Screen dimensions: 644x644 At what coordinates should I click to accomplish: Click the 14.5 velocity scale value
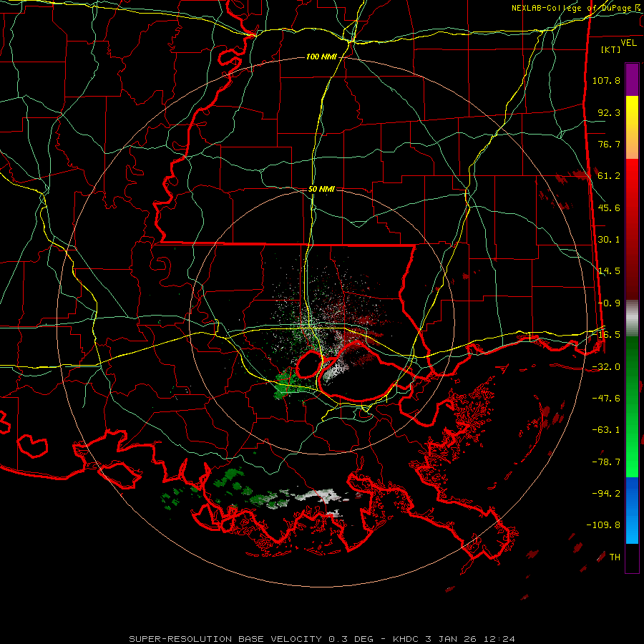click(x=609, y=271)
